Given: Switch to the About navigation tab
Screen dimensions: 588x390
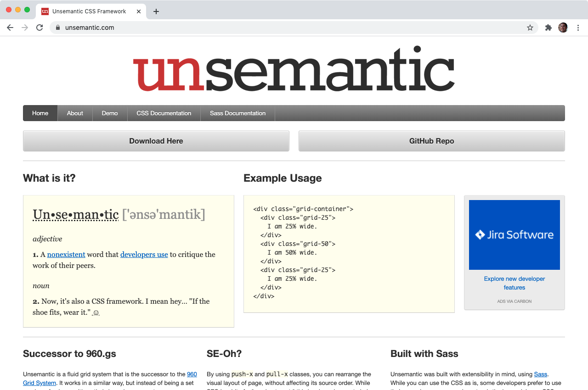Looking at the screenshot, I should click(x=75, y=113).
